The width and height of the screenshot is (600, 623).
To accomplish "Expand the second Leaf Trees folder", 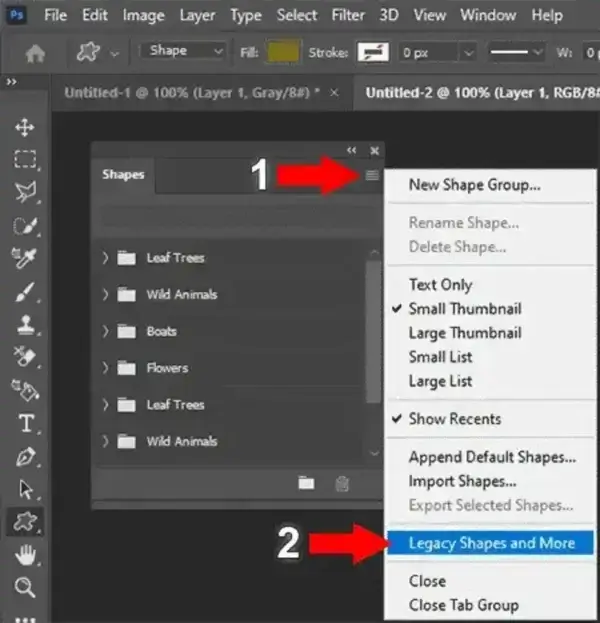I will (105, 404).
